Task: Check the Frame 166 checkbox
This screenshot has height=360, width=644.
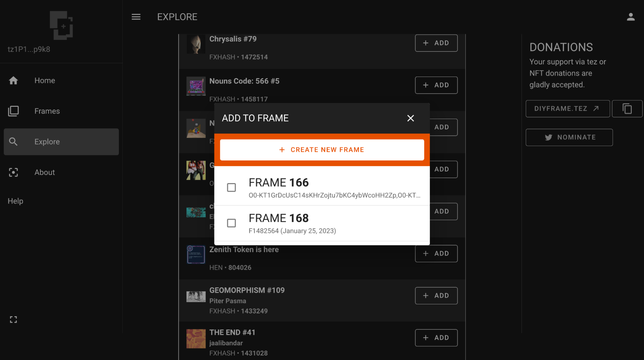Action: [x=231, y=188]
